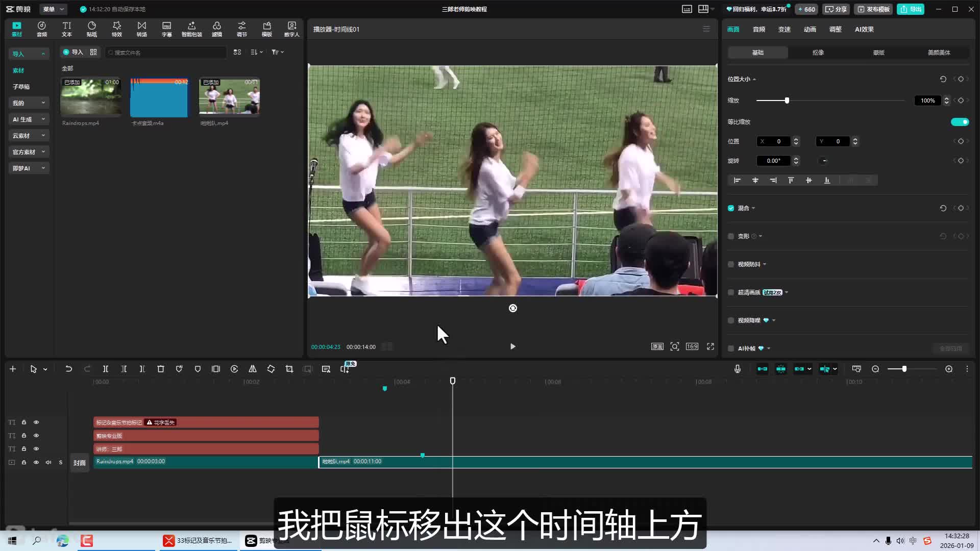The width and height of the screenshot is (980, 551).
Task: Click the mirror flip icon in timeline toolbar
Action: coord(253,369)
